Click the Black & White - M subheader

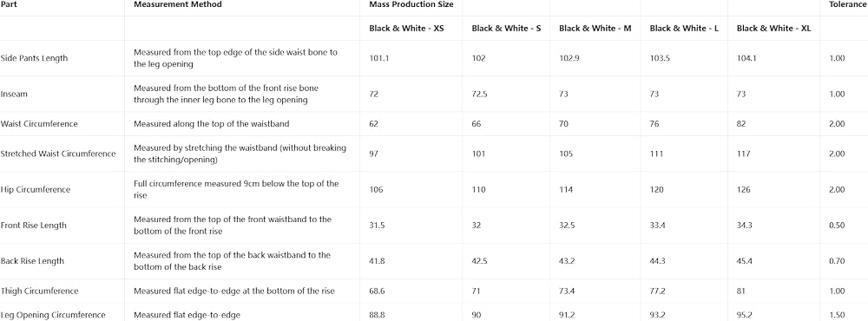click(x=595, y=29)
